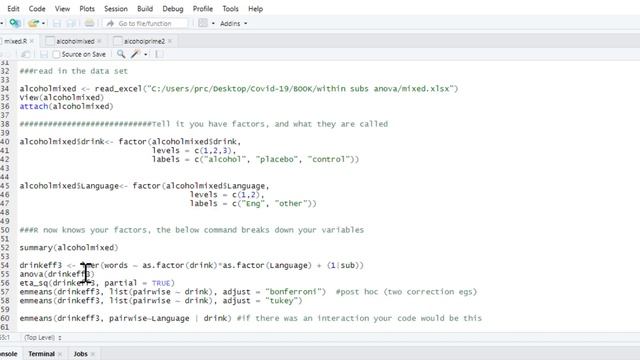The image size is (640, 360).
Task: Click the compile report notebook icon
Action: (x=159, y=54)
